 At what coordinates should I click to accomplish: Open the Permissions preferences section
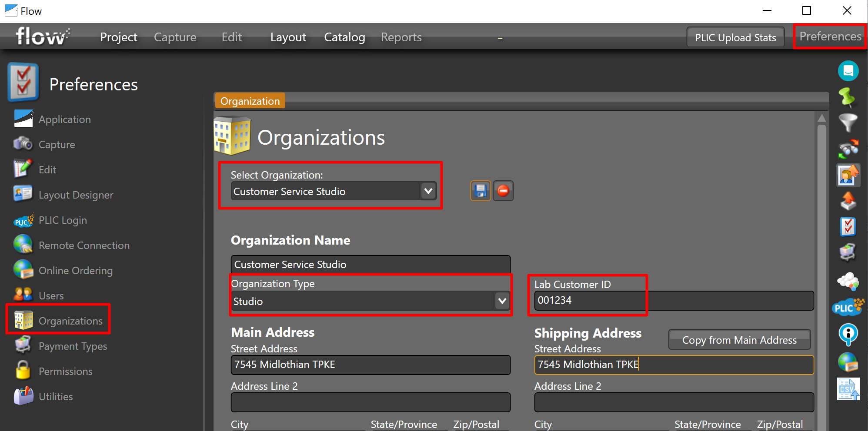tap(65, 371)
